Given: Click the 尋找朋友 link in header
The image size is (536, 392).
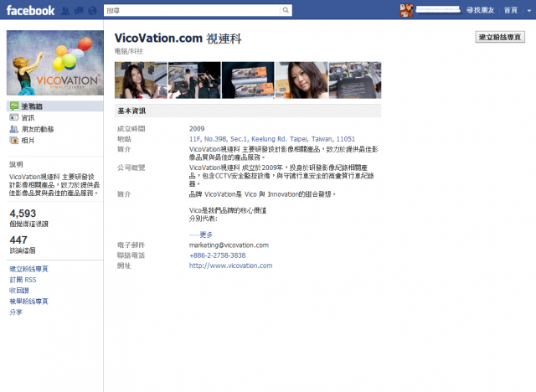Looking at the screenshot, I should (x=480, y=10).
